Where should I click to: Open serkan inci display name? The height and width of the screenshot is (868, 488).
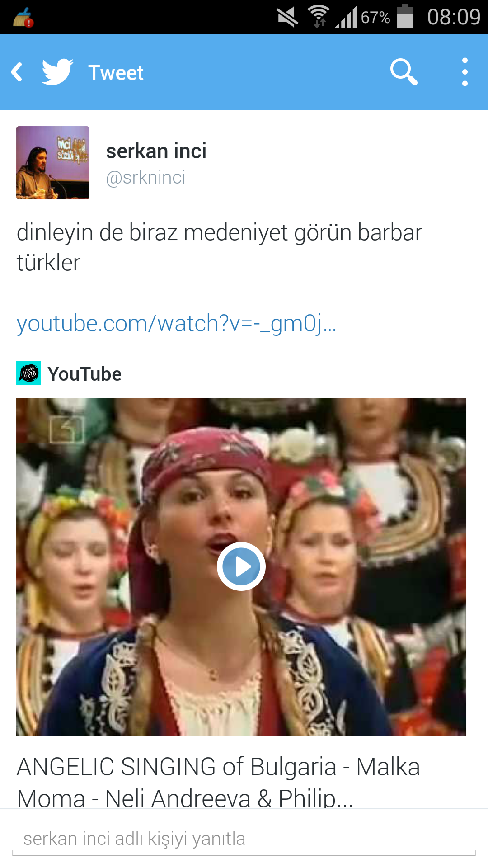pyautogui.click(x=156, y=151)
